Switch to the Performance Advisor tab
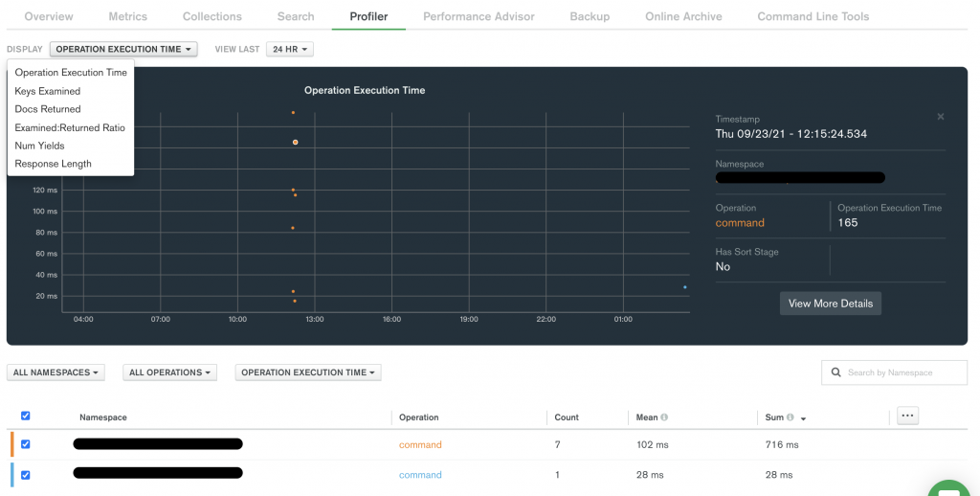 click(479, 16)
